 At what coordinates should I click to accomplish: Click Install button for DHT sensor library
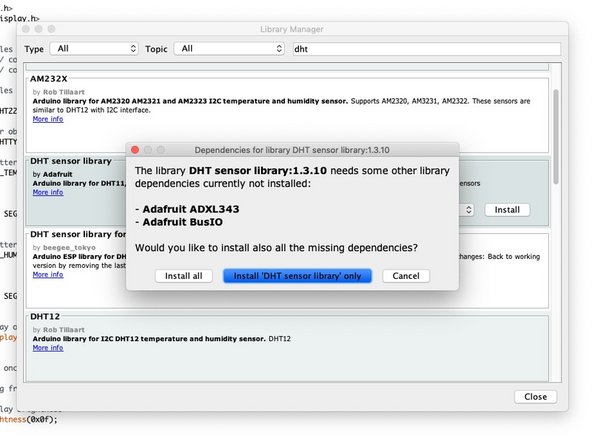point(507,210)
